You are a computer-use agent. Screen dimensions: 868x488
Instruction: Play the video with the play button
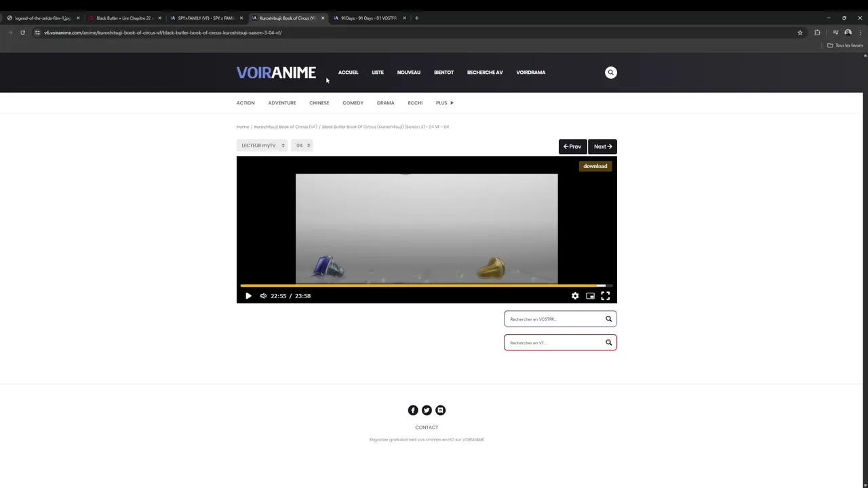point(248,296)
